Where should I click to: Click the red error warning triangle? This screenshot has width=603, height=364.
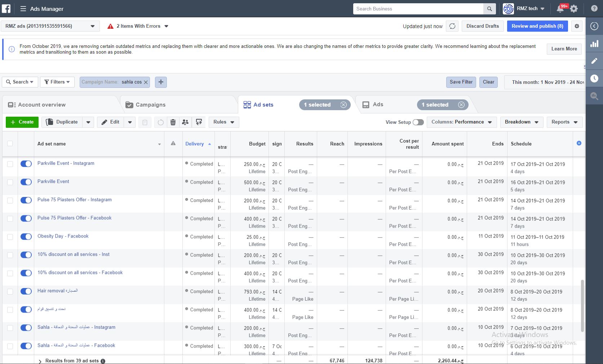(x=111, y=26)
